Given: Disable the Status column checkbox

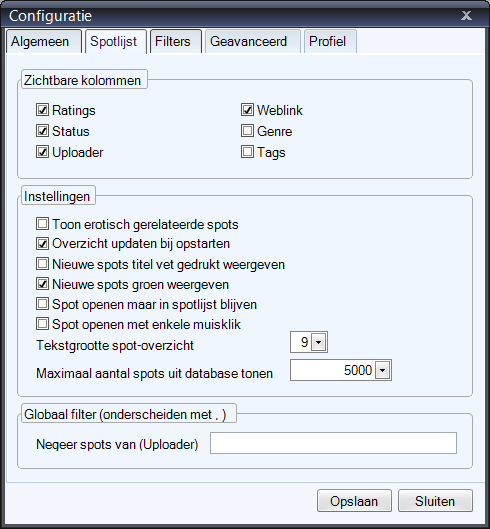Looking at the screenshot, I should tap(42, 131).
